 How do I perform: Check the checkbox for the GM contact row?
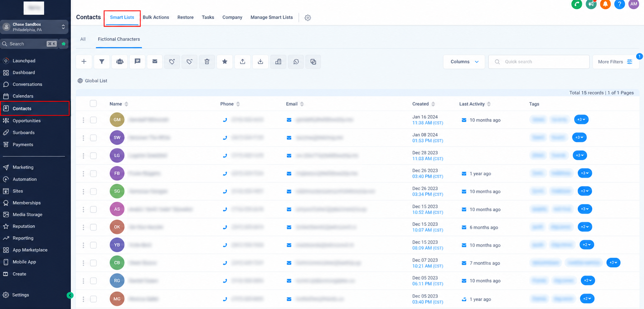[93, 120]
